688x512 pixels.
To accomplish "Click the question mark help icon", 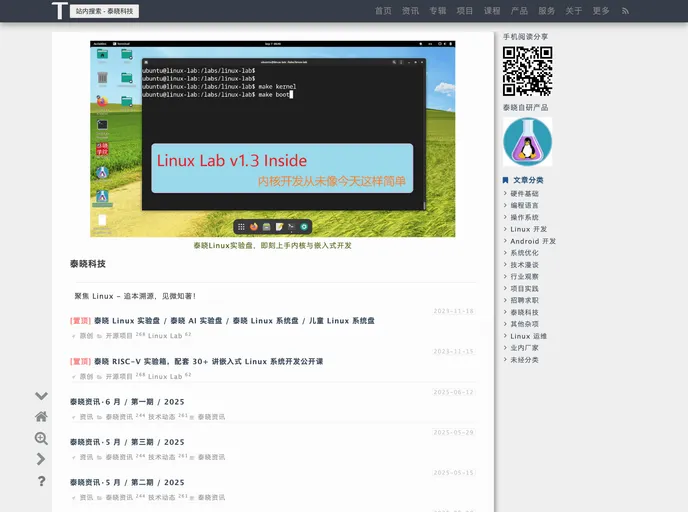I will (41, 481).
